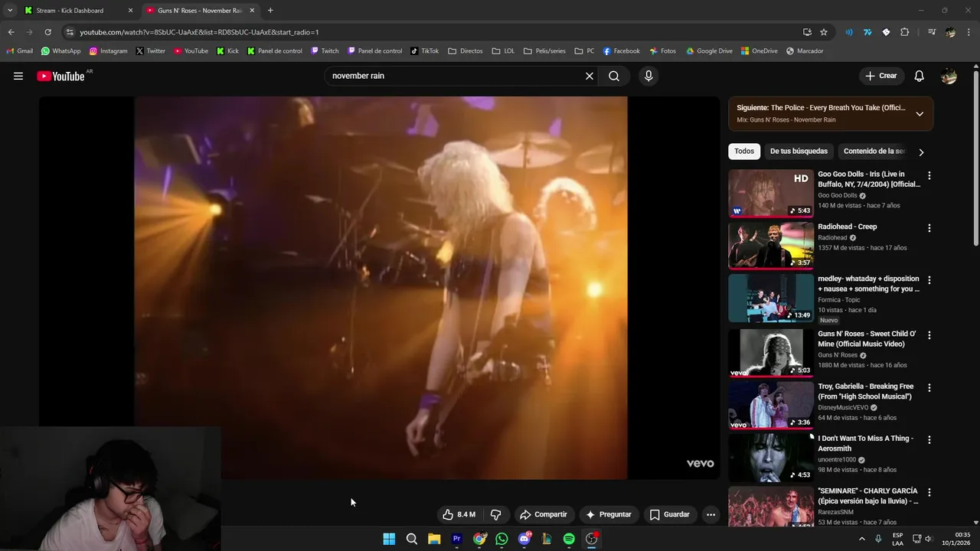Click the Preguntar button

click(609, 514)
